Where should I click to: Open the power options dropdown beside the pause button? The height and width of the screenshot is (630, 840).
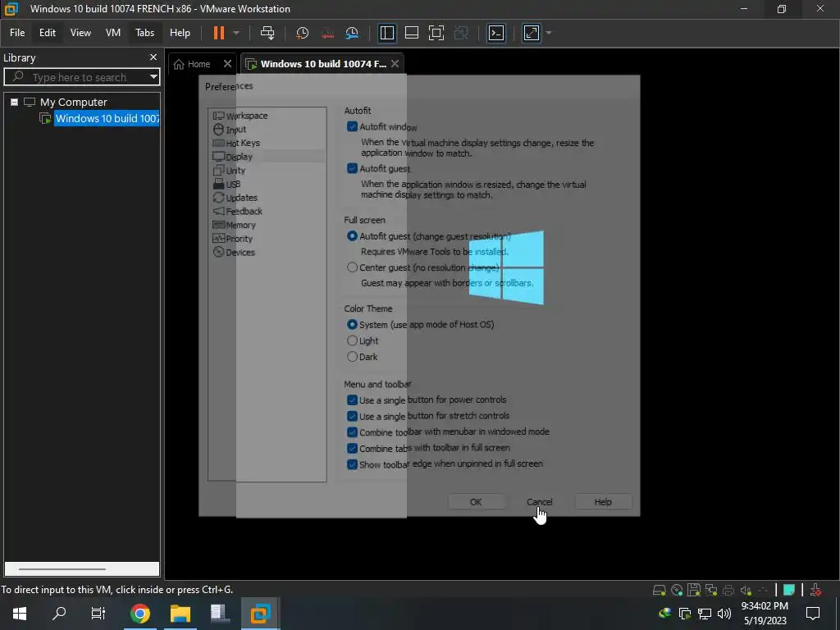tap(236, 33)
